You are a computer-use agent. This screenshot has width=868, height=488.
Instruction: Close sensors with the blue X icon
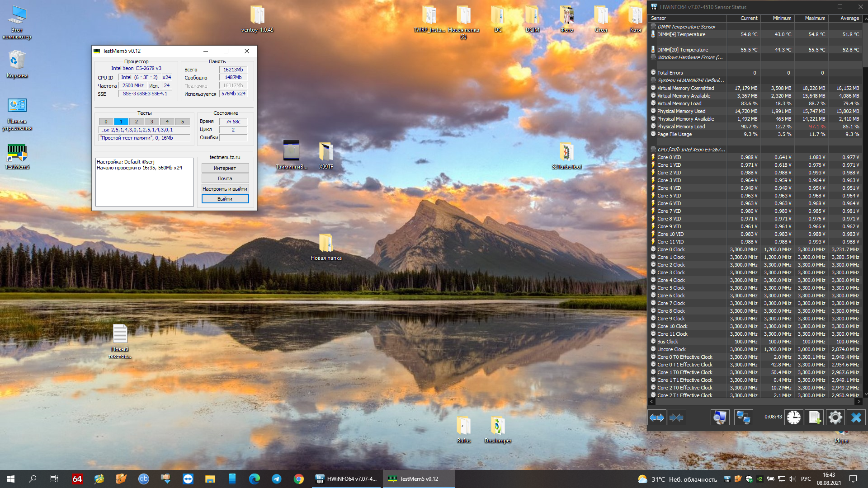[856, 418]
